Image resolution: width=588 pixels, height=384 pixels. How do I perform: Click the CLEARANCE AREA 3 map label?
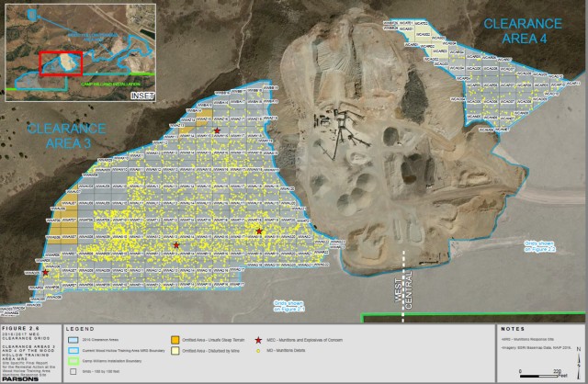pos(66,136)
